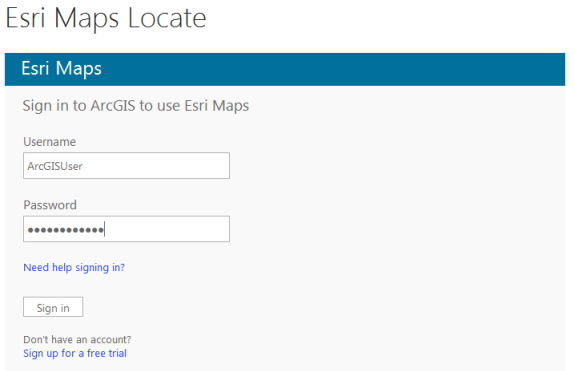Click the "Don't have an account?" text
Screen dimensions: 574x371
77,340
